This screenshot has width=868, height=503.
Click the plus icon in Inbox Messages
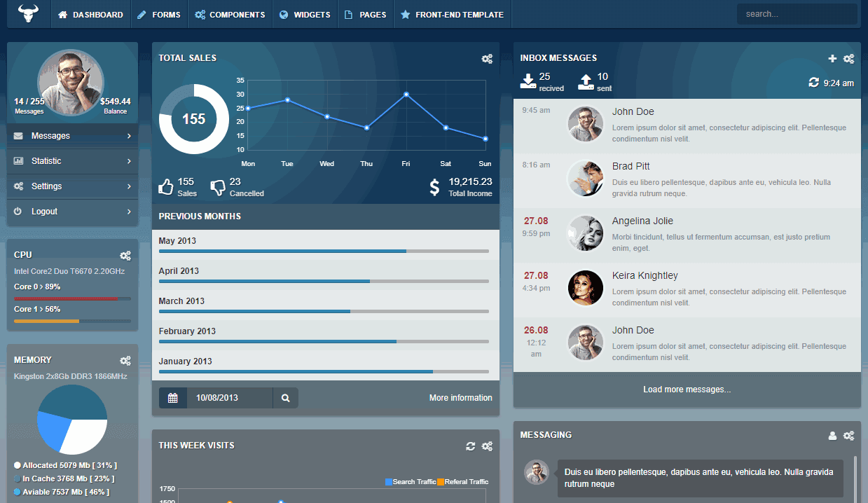(832, 59)
